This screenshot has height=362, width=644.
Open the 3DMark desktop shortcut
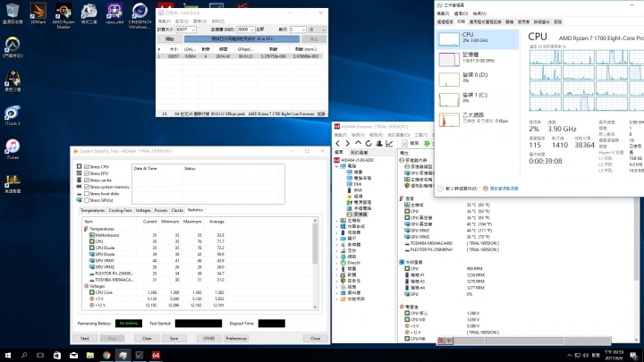[x=38, y=13]
